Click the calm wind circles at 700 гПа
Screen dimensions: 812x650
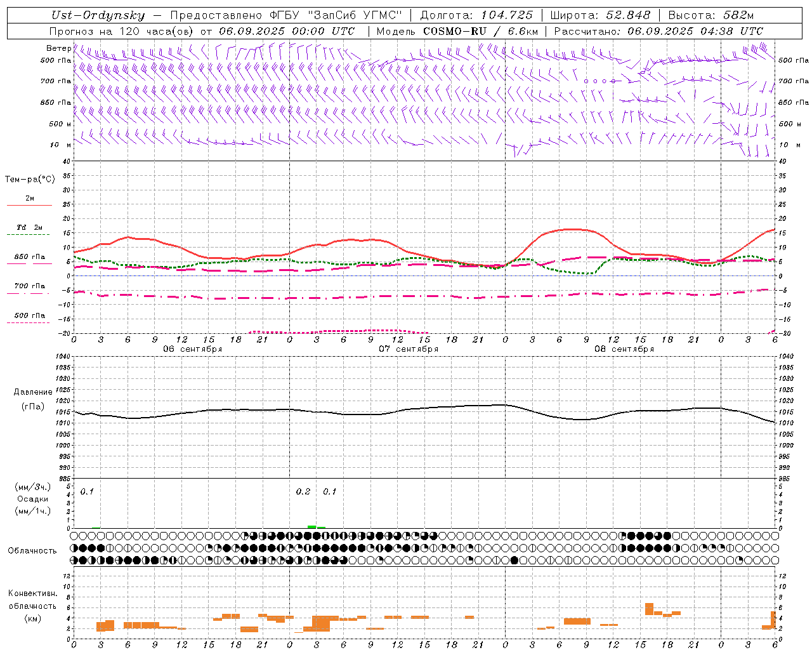point(599,81)
